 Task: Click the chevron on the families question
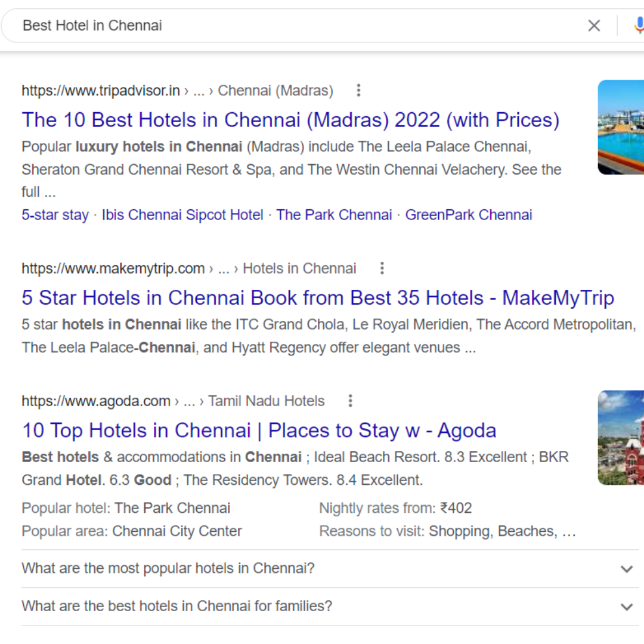point(626,606)
